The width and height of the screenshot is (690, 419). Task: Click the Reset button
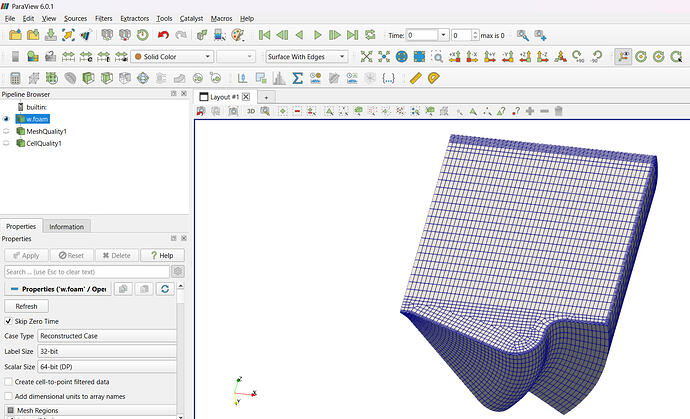71,255
